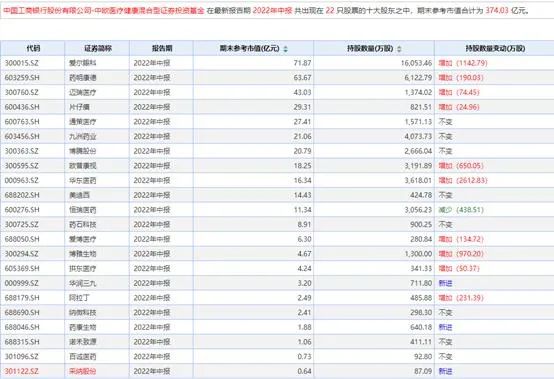Select holding quantity 6,122.79 cell
The image size is (554, 379).
tap(374, 78)
